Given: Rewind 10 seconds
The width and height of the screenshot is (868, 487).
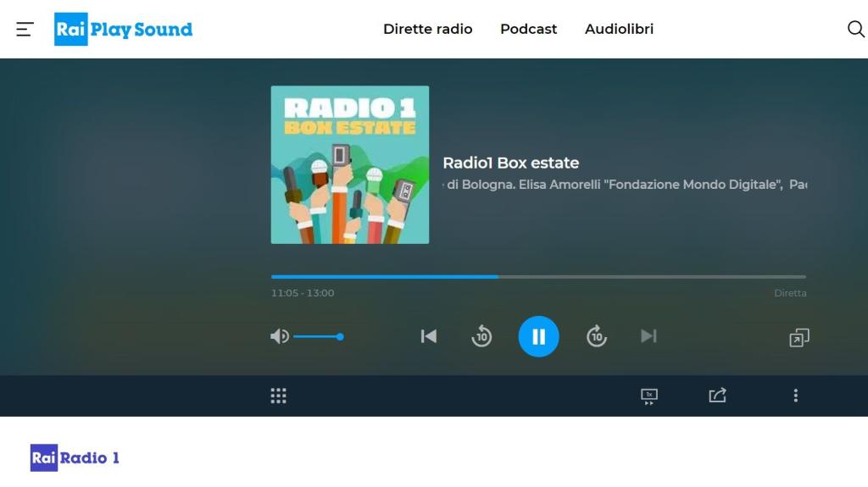Looking at the screenshot, I should pyautogui.click(x=481, y=336).
